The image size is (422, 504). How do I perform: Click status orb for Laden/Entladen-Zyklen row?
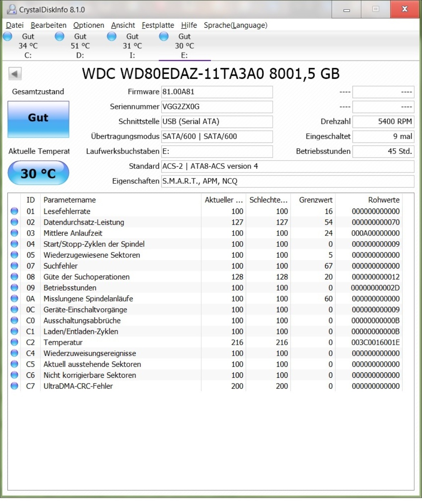tap(15, 331)
